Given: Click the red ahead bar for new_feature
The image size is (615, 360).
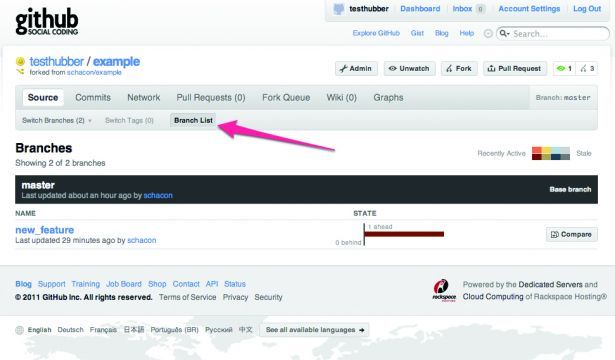Looking at the screenshot, I should (x=404, y=234).
